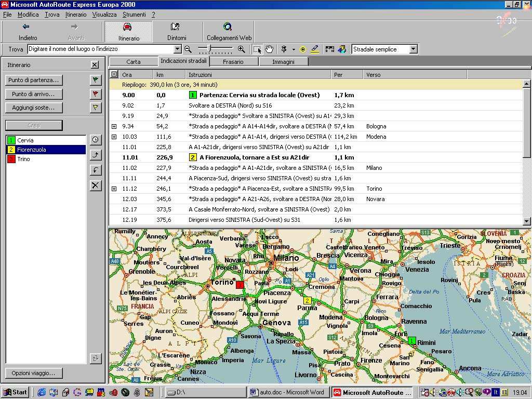Open the D:\ taskbar window
This screenshot has width=532, height=399.
[205, 392]
